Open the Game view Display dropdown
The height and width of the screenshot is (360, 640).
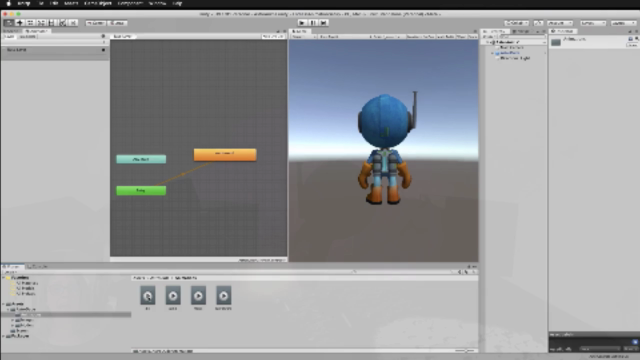tap(303, 37)
